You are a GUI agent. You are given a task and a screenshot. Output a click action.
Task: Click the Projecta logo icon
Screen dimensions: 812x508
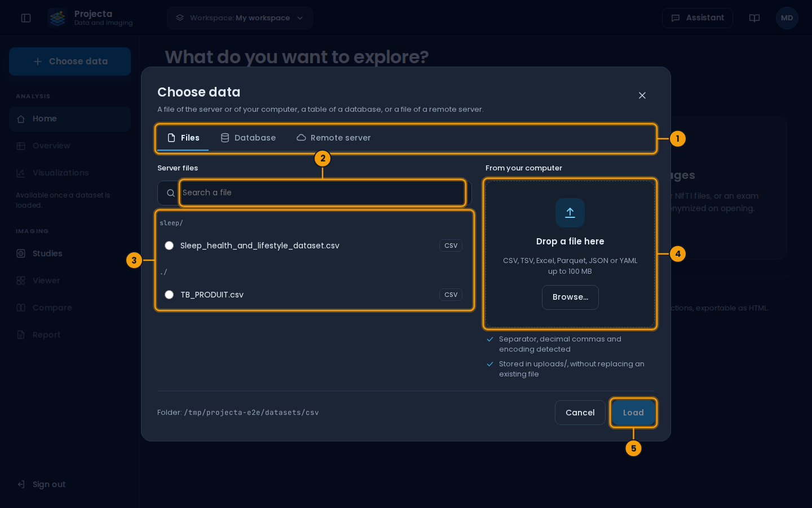pos(58,18)
